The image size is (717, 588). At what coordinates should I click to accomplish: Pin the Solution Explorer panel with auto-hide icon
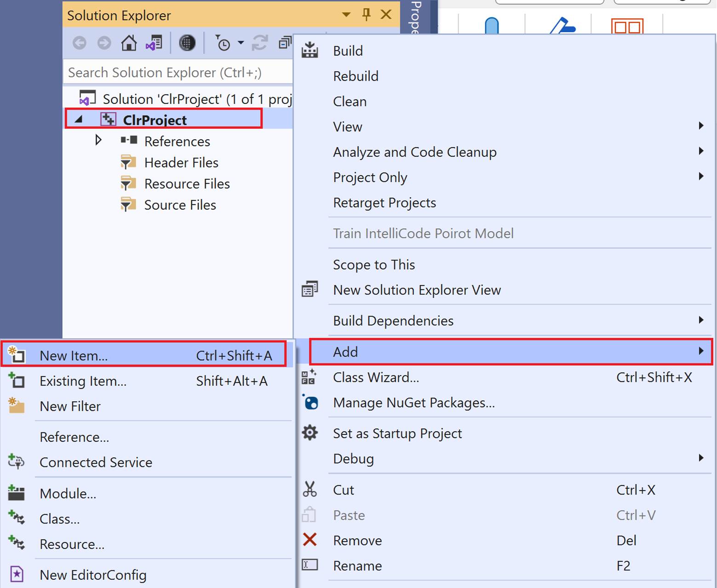coord(366,15)
